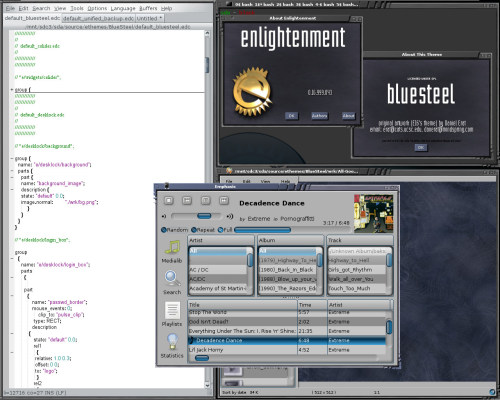Switch to default_unified_backup.edc tab
Viewport: 500px width, 400px height.
[98, 18]
